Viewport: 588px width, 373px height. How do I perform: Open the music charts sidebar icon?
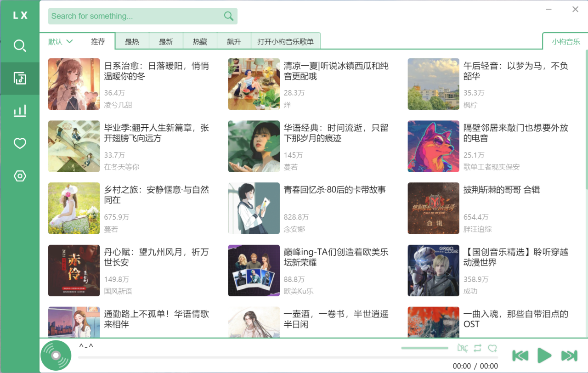click(20, 110)
